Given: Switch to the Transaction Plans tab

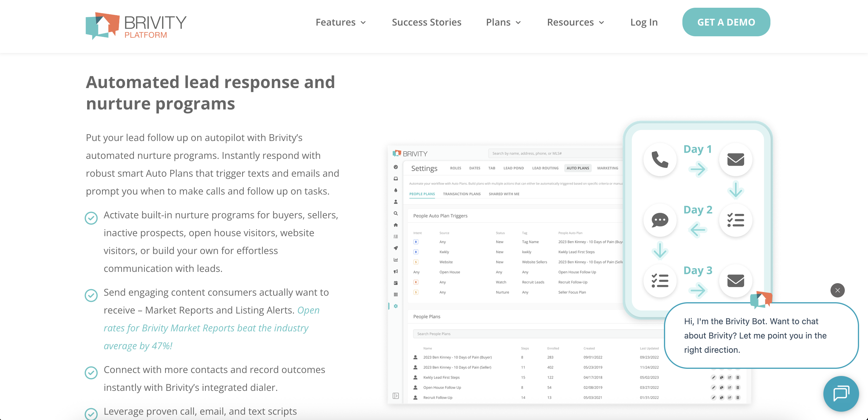Looking at the screenshot, I should pyautogui.click(x=462, y=194).
